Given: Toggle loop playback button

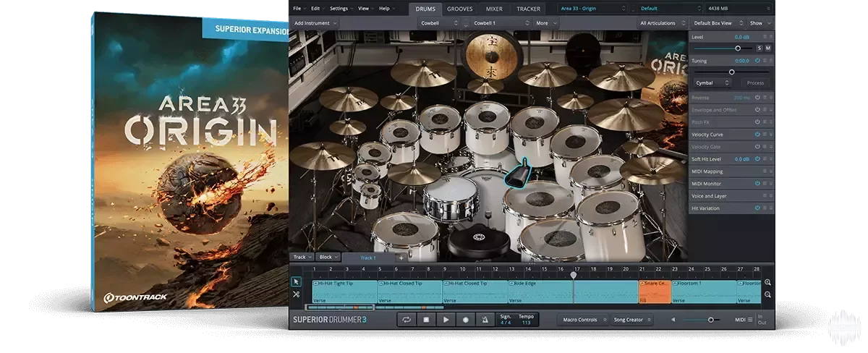Looking at the screenshot, I should pos(407,320).
